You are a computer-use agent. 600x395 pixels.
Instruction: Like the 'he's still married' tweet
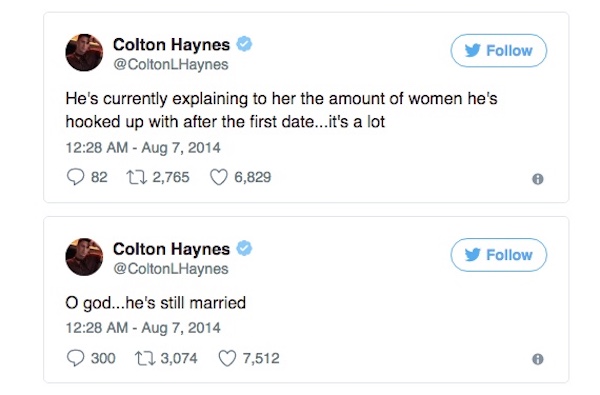[x=227, y=358]
